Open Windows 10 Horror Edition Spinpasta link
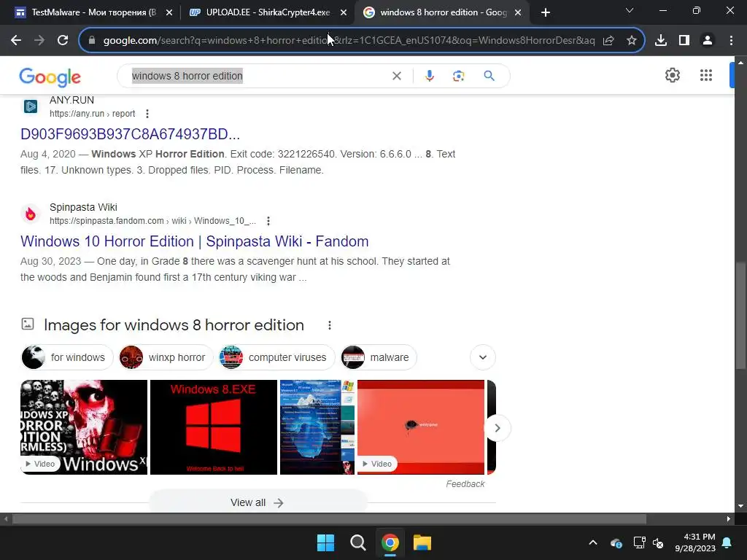Viewport: 747px width, 560px height. pyautogui.click(x=194, y=241)
